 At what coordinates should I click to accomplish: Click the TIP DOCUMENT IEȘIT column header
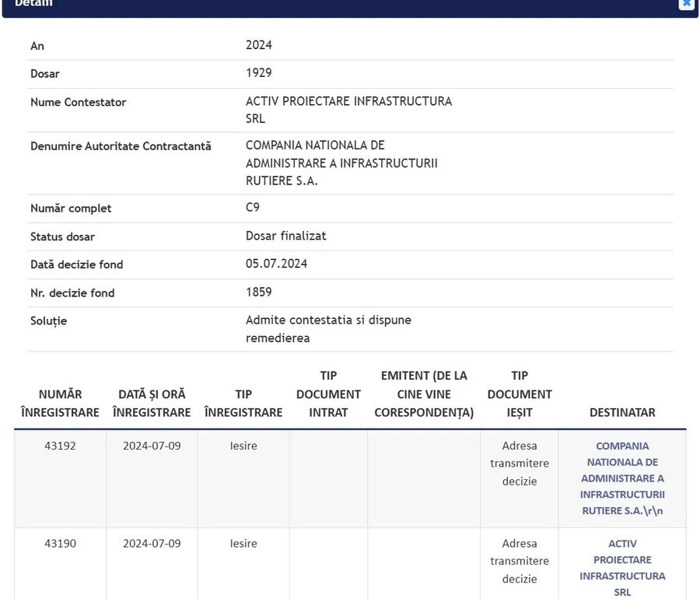(520, 394)
